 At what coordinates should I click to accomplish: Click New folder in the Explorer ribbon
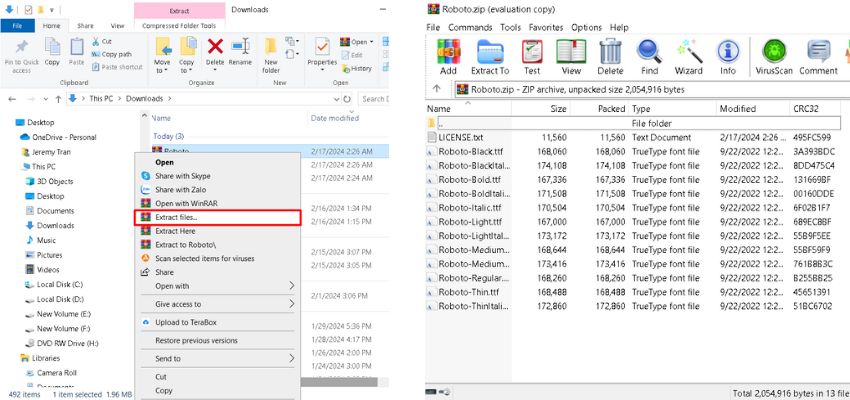point(271,55)
